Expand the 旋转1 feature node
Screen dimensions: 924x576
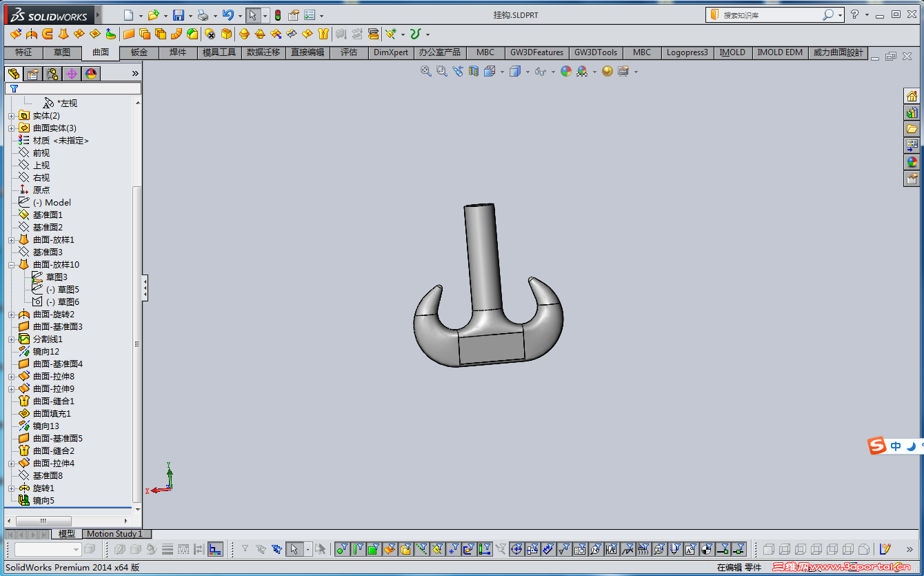coord(12,488)
